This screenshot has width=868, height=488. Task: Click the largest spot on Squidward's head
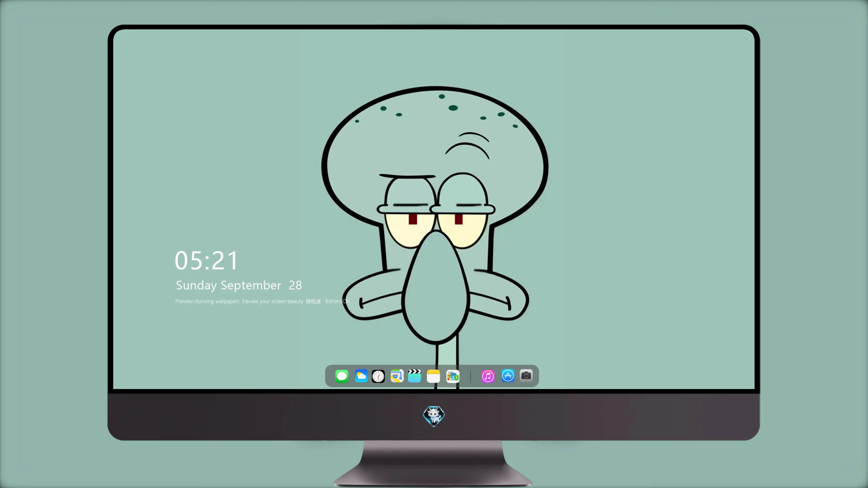click(453, 108)
